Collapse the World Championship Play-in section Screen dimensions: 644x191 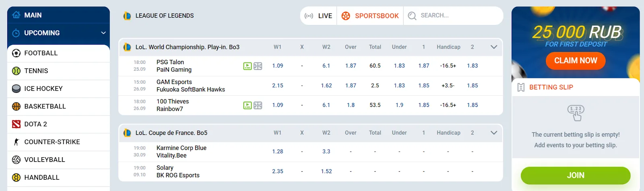(494, 47)
